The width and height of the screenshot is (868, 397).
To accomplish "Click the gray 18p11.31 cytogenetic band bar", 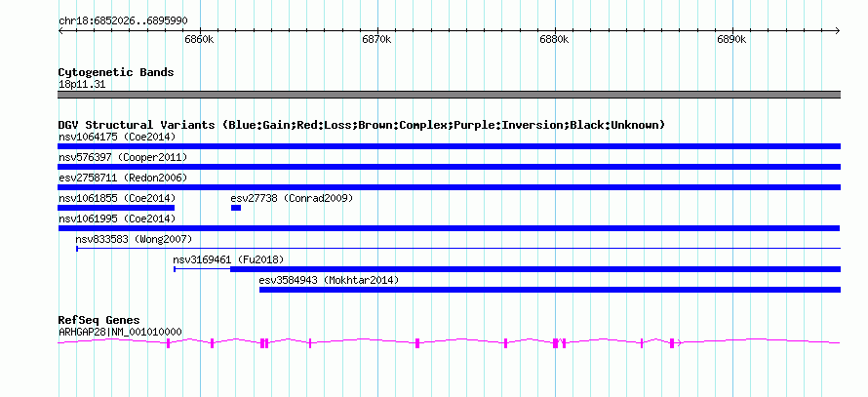I will point(449,95).
